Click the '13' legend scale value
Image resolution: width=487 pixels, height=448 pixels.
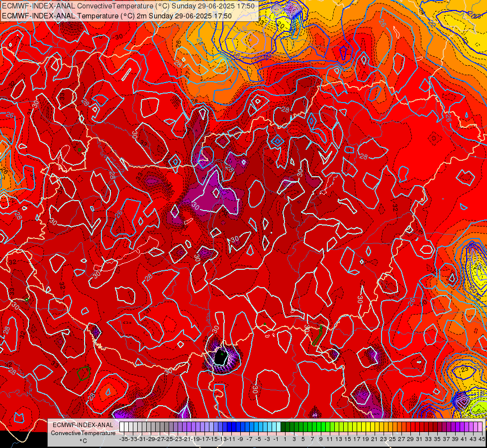click(339, 439)
